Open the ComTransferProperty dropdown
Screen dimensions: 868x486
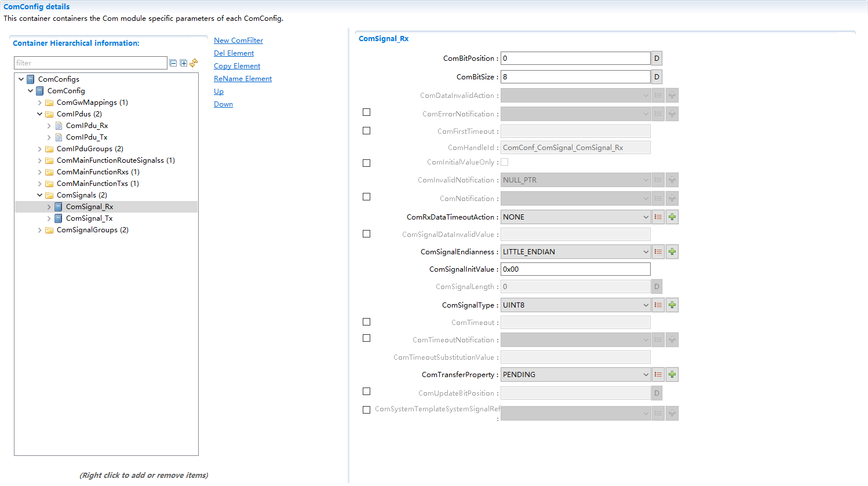coord(575,375)
